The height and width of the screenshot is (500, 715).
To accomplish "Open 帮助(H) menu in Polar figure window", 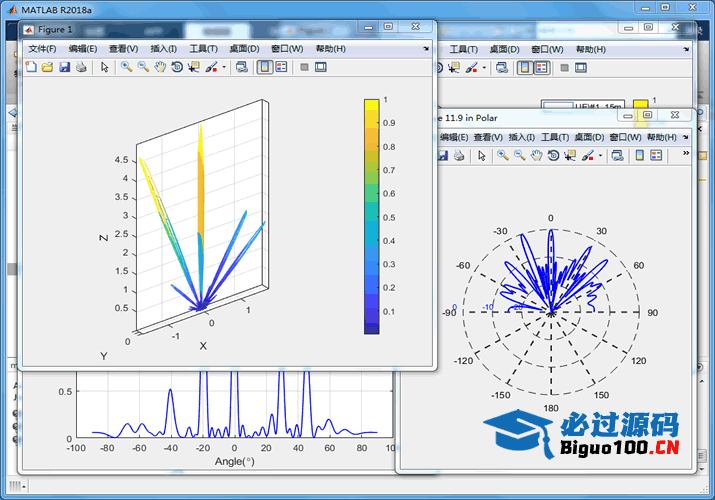I will [661, 137].
